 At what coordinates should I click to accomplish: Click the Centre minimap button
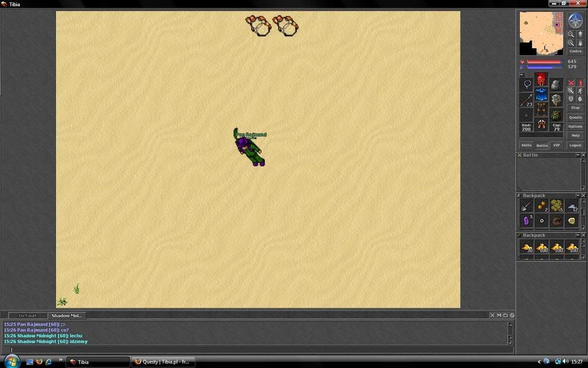(575, 51)
